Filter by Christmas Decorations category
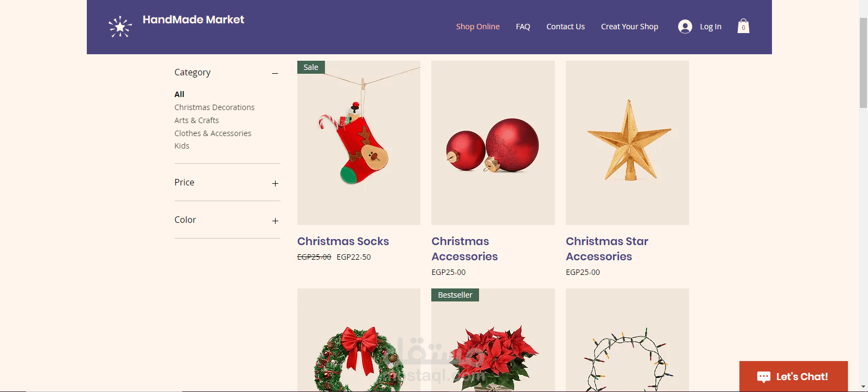This screenshot has height=392, width=868. point(214,107)
